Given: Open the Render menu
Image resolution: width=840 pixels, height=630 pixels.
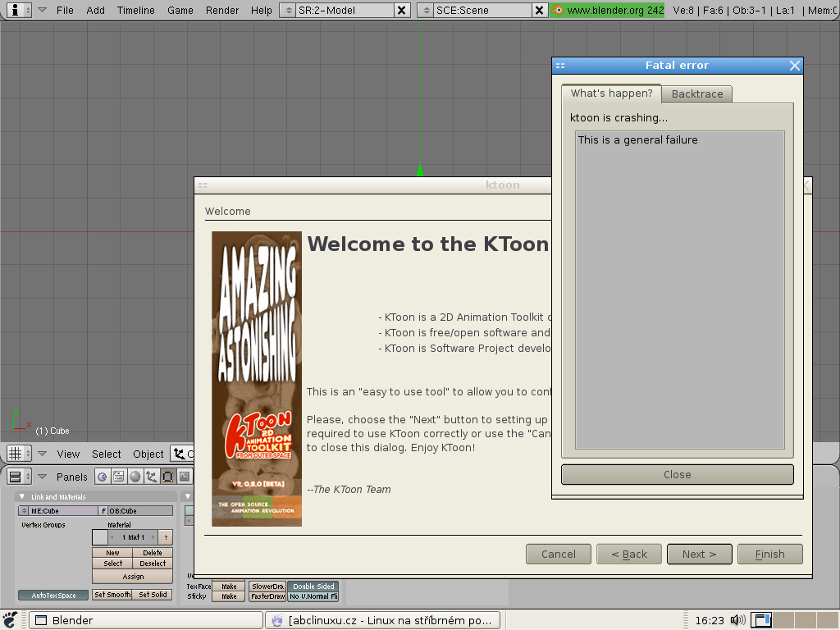Looking at the screenshot, I should click(222, 10).
